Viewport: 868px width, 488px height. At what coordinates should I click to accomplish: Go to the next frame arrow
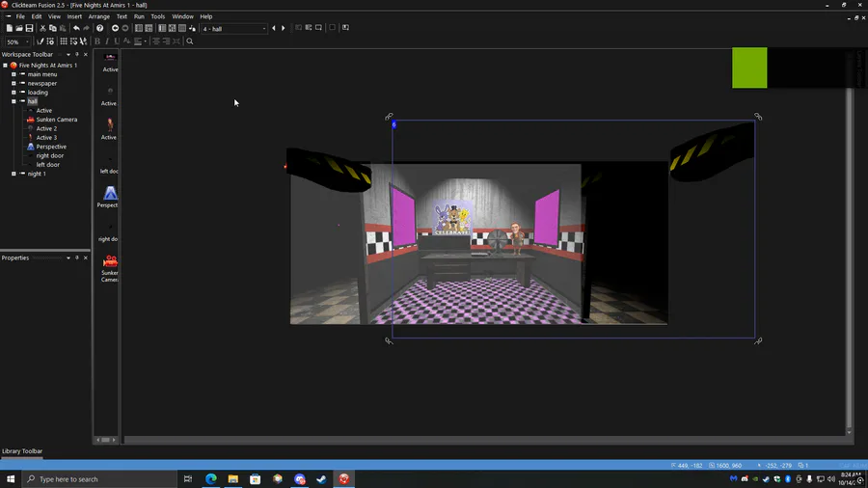[284, 28]
